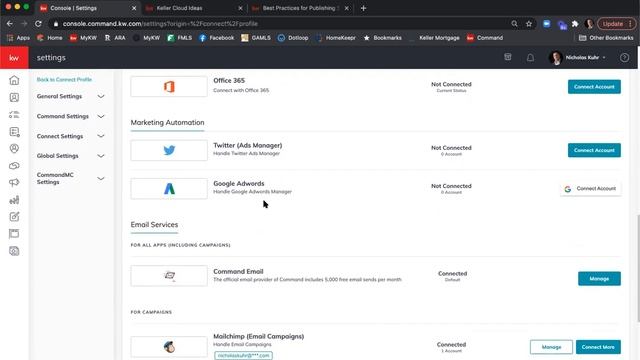The height and width of the screenshot is (360, 640).
Task: Open the FMLS bookmark
Action: [180, 38]
